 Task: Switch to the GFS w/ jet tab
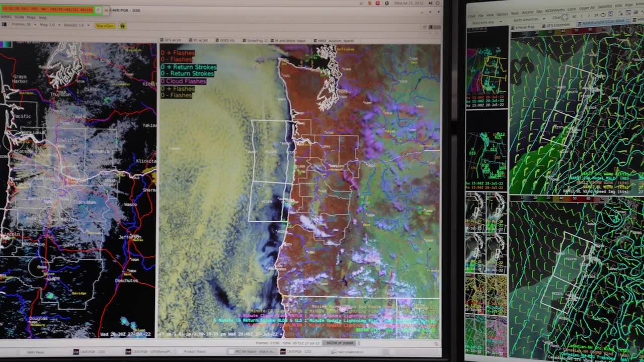(171, 40)
